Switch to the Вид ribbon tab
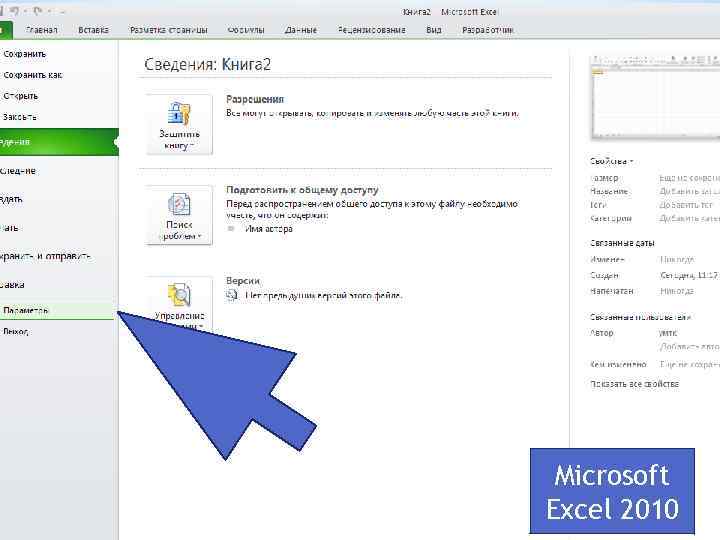 point(433,30)
